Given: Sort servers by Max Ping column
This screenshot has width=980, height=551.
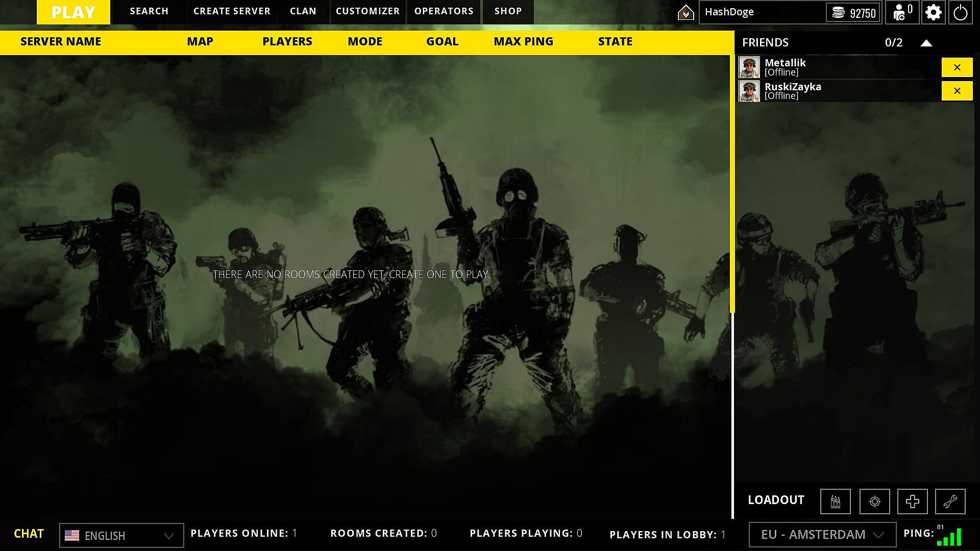Looking at the screenshot, I should coord(523,42).
